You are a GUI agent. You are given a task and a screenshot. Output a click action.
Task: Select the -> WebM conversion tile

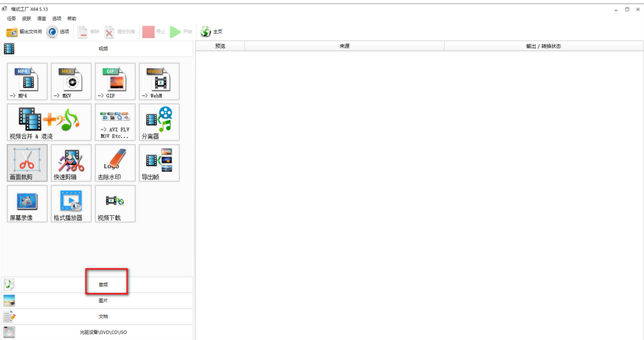[x=159, y=81]
